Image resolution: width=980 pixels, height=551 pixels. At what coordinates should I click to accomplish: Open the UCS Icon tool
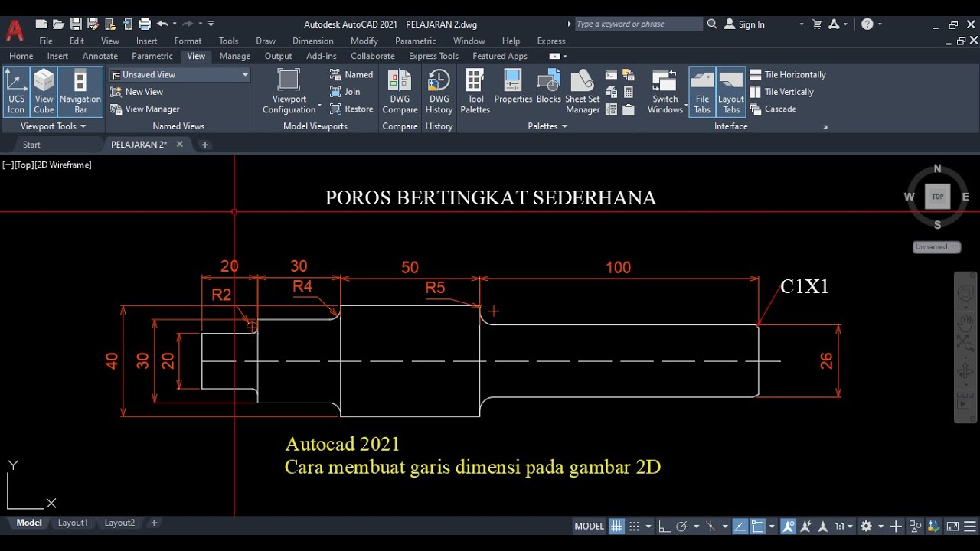(16, 92)
